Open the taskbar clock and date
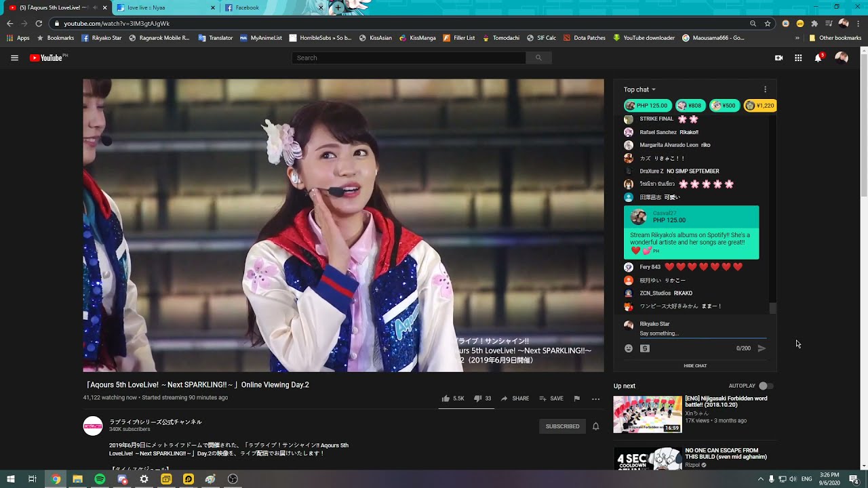 tap(829, 479)
